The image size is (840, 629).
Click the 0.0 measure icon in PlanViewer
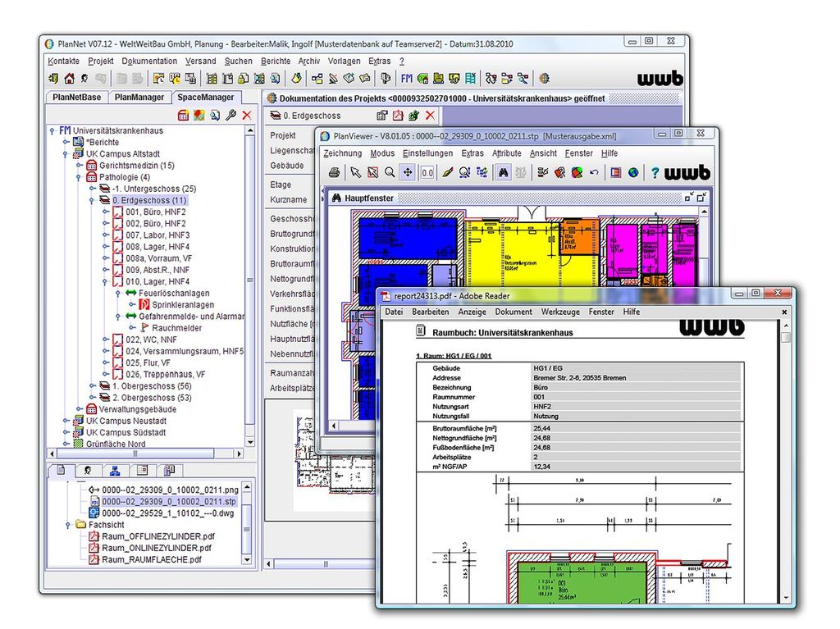pos(427,172)
